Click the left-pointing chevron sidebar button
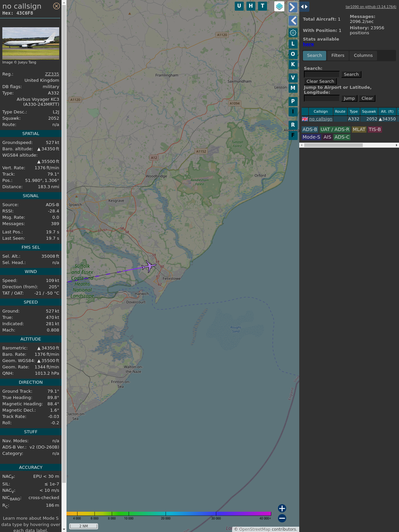The width and height of the screenshot is (399, 532). coord(293,21)
